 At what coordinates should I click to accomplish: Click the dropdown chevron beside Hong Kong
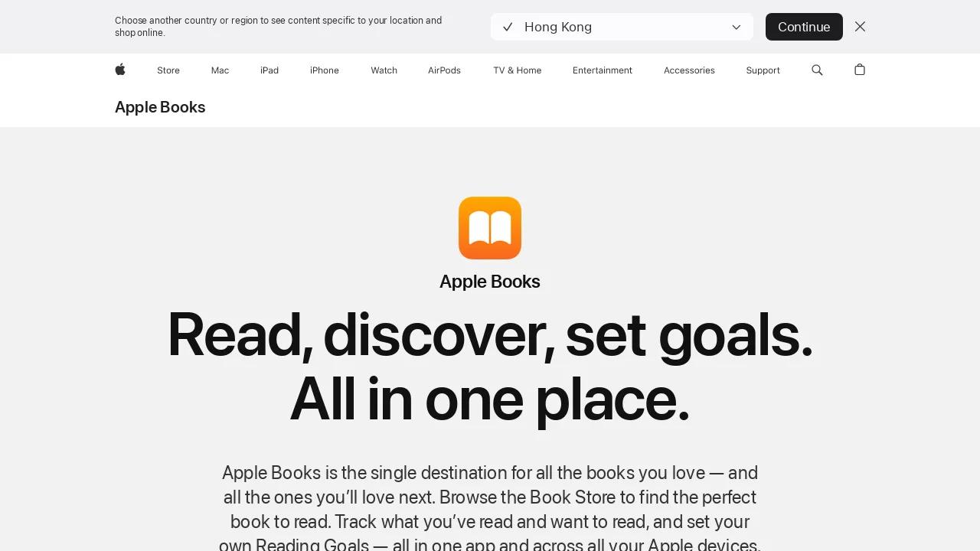pyautogui.click(x=737, y=28)
